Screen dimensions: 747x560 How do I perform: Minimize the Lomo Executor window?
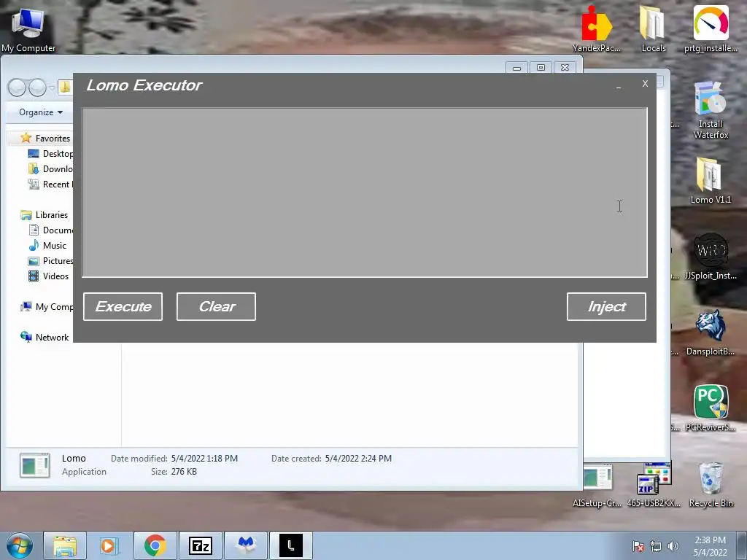coord(619,86)
